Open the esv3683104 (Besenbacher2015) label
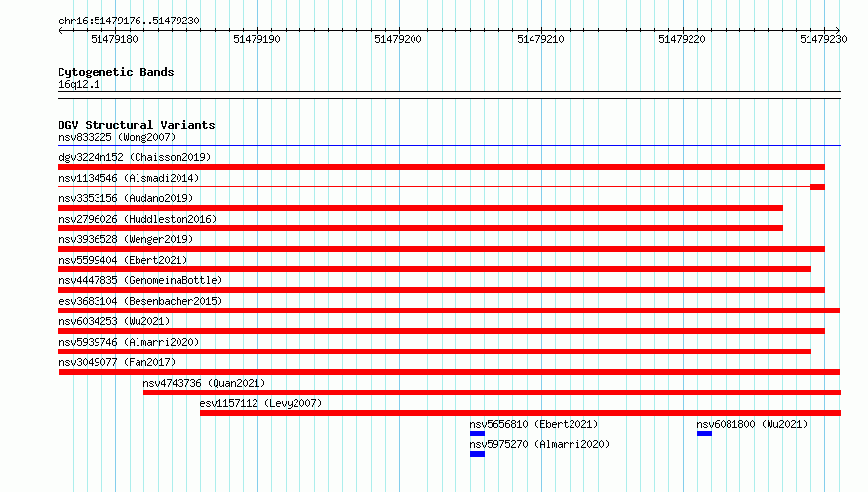The image size is (868, 492). pyautogui.click(x=140, y=301)
